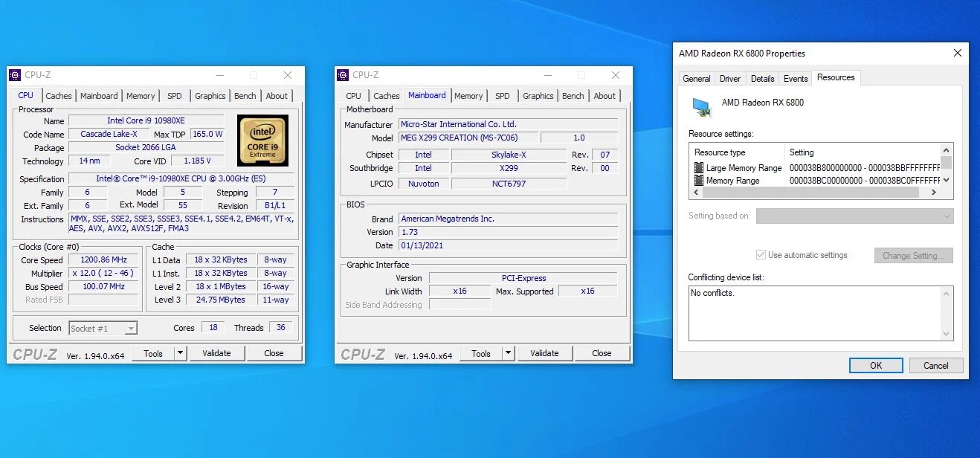Image resolution: width=980 pixels, height=458 pixels.
Task: Click the PCI-Express version field
Action: tap(523, 278)
